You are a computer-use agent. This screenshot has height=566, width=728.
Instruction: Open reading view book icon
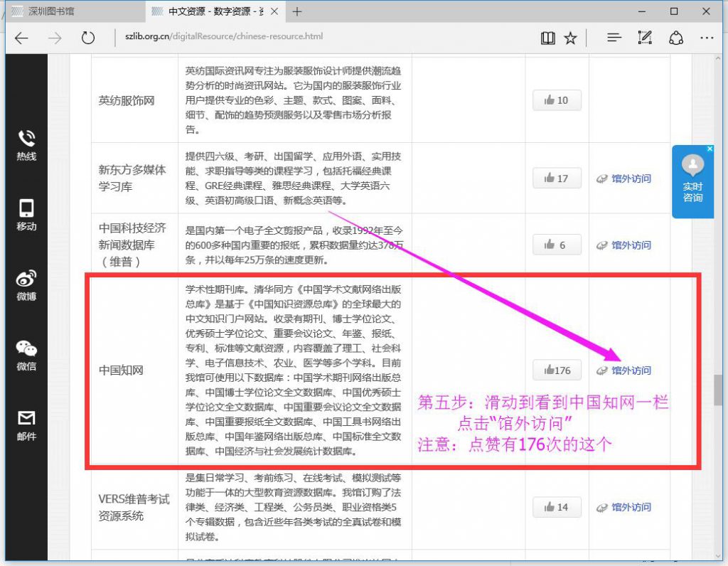click(547, 38)
